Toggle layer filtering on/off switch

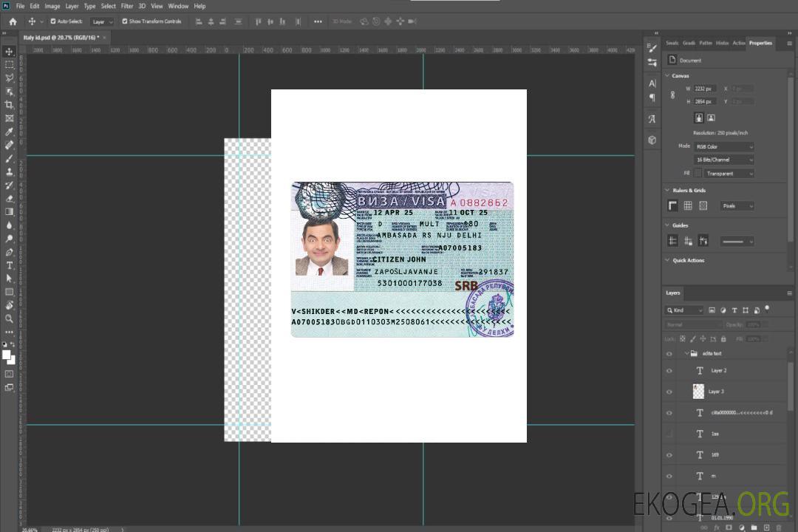(x=767, y=309)
